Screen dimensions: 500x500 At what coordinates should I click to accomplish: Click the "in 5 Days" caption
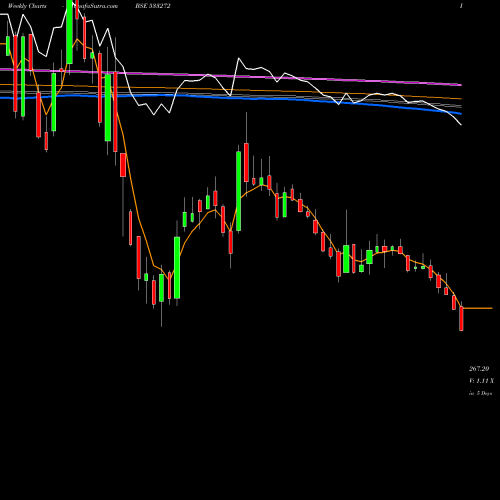(x=480, y=393)
